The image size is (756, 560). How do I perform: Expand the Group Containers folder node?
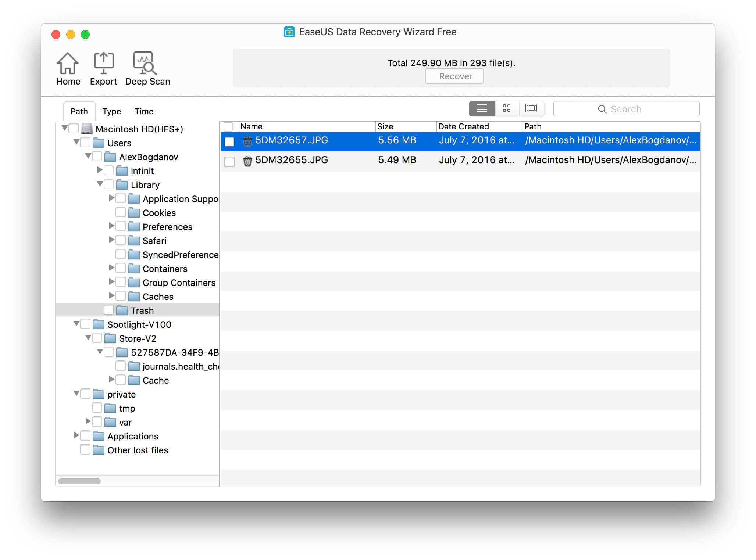111,281
